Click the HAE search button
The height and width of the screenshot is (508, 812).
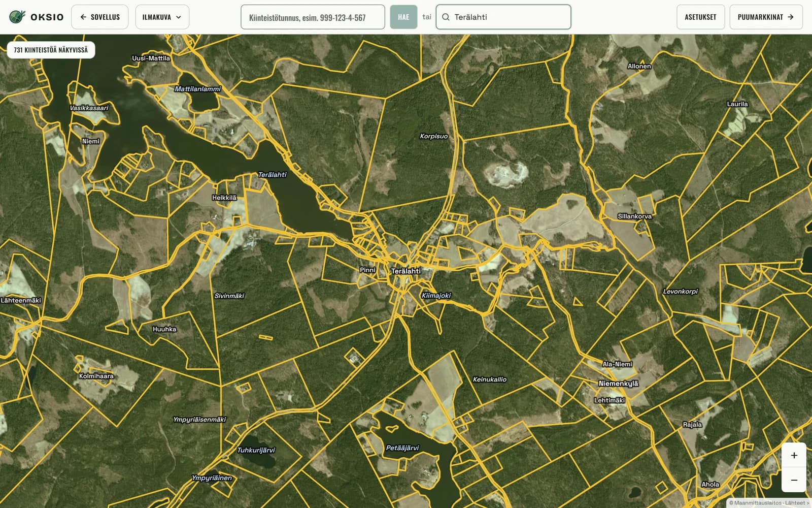[x=403, y=17]
